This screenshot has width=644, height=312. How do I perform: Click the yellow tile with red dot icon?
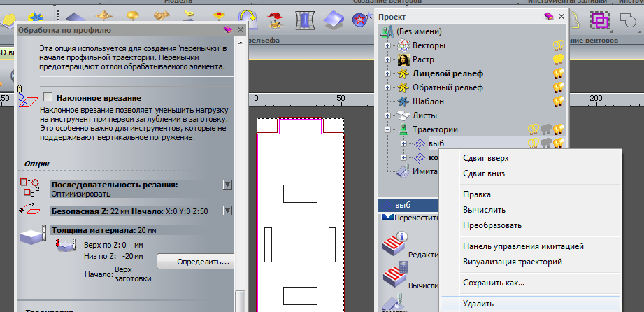[x=218, y=17]
